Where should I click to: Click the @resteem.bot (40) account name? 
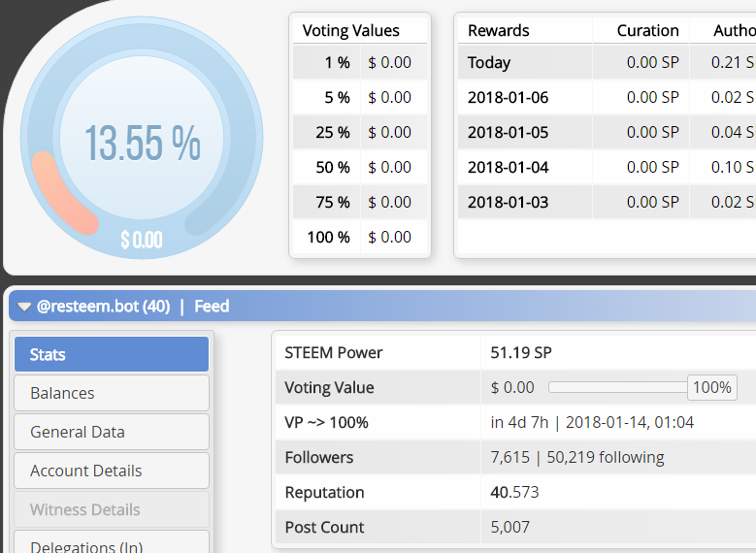103,307
